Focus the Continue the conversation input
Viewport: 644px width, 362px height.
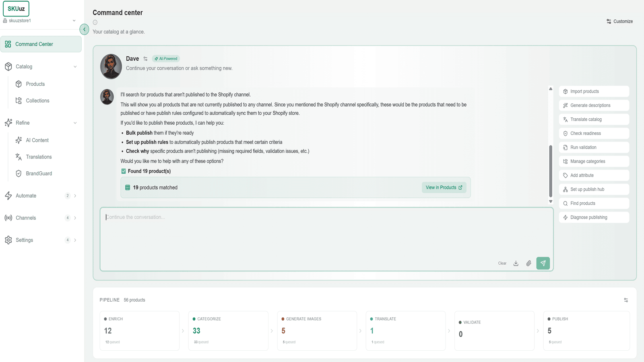[326, 239]
